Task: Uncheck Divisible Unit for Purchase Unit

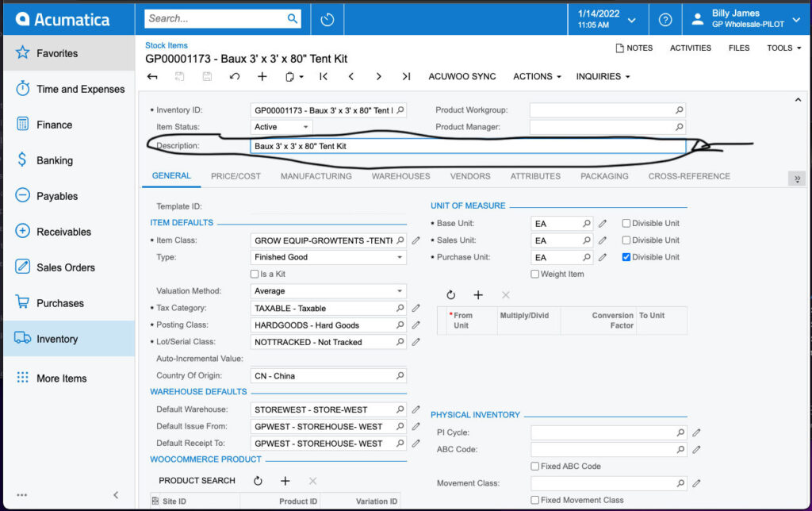Action: (x=626, y=257)
